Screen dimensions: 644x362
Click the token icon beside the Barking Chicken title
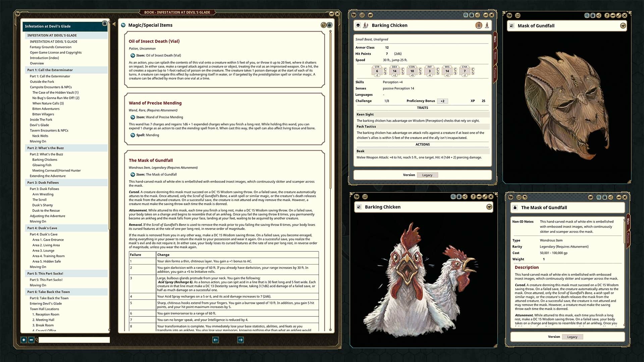click(365, 25)
